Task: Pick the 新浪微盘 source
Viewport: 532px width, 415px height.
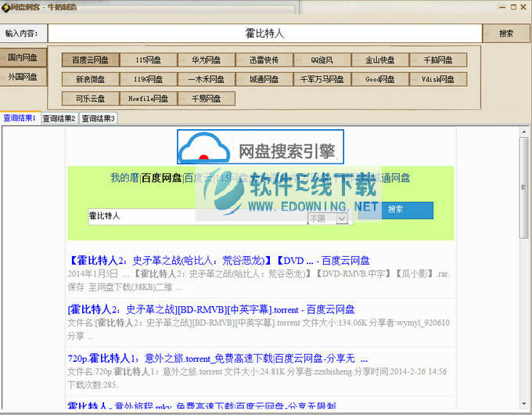Action: click(x=90, y=79)
